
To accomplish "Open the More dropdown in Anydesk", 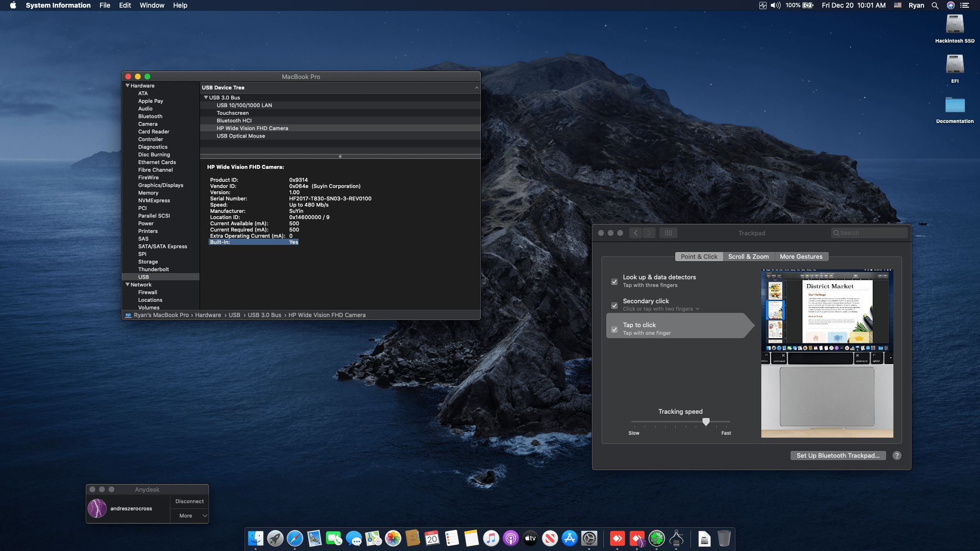I will [x=189, y=516].
